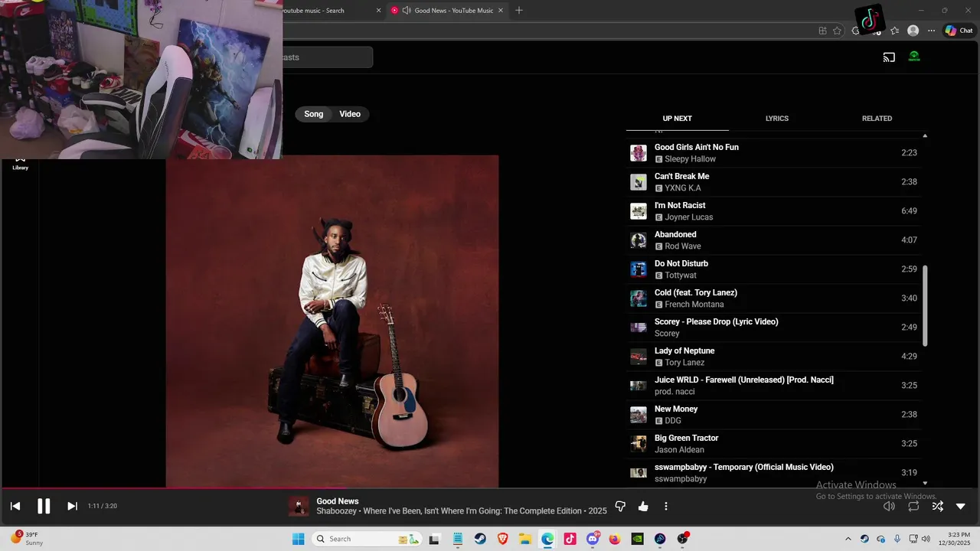
Task: Open the UP NEXT tab
Action: click(678, 119)
